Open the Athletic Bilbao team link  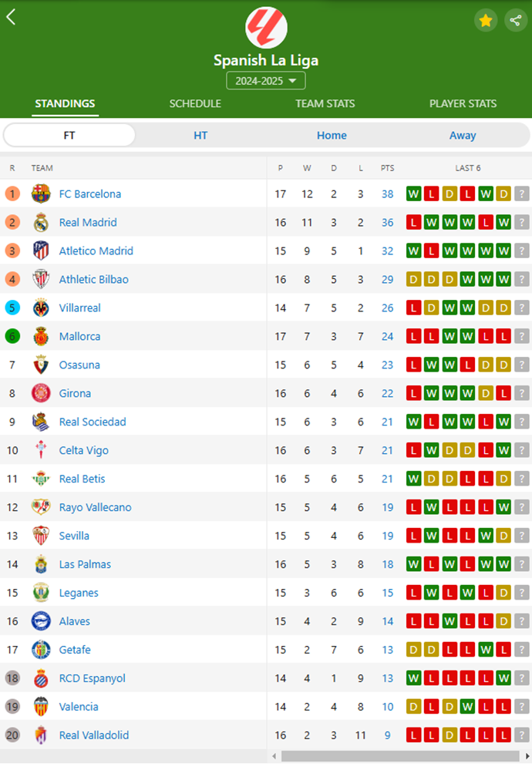(94, 279)
